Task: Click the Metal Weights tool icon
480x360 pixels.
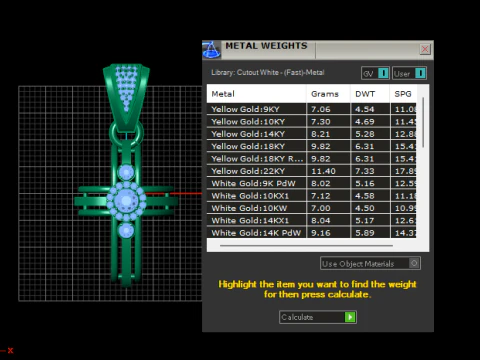Action: 211,50
